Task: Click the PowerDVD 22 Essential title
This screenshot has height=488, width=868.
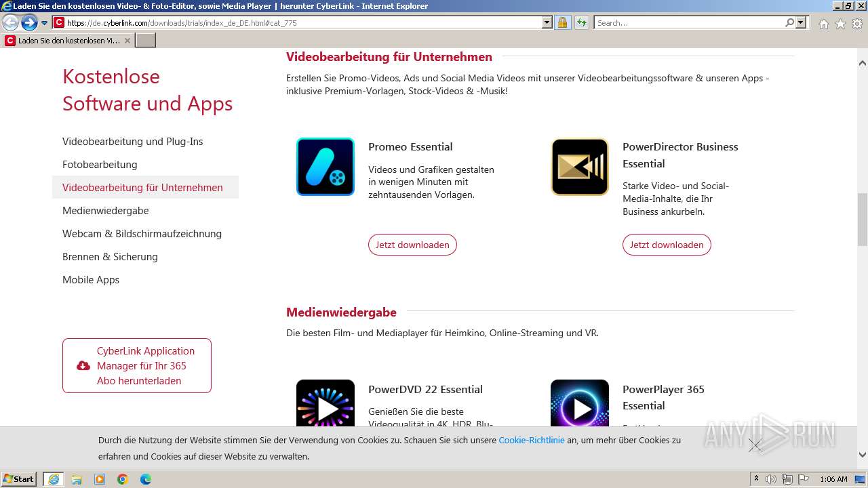Action: pos(425,389)
